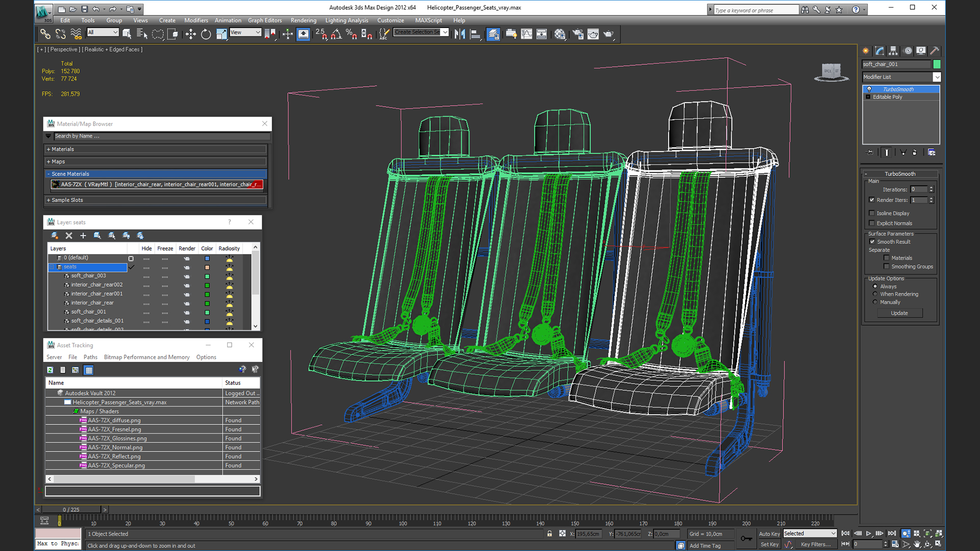Switch to the Hierarchy command panel
Viewport: 980px width, 551px height.
tap(893, 51)
